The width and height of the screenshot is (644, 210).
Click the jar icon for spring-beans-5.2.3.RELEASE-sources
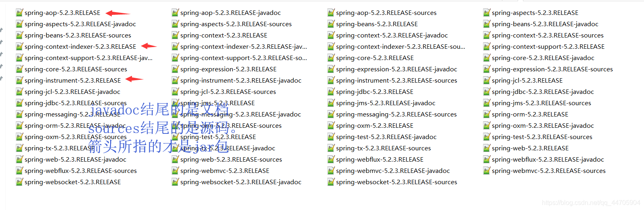click(19, 35)
